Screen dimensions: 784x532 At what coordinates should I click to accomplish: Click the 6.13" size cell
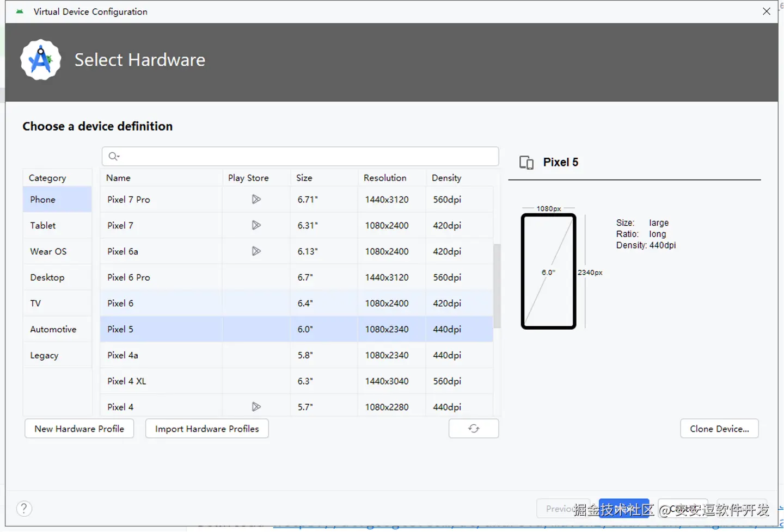pyautogui.click(x=324, y=251)
